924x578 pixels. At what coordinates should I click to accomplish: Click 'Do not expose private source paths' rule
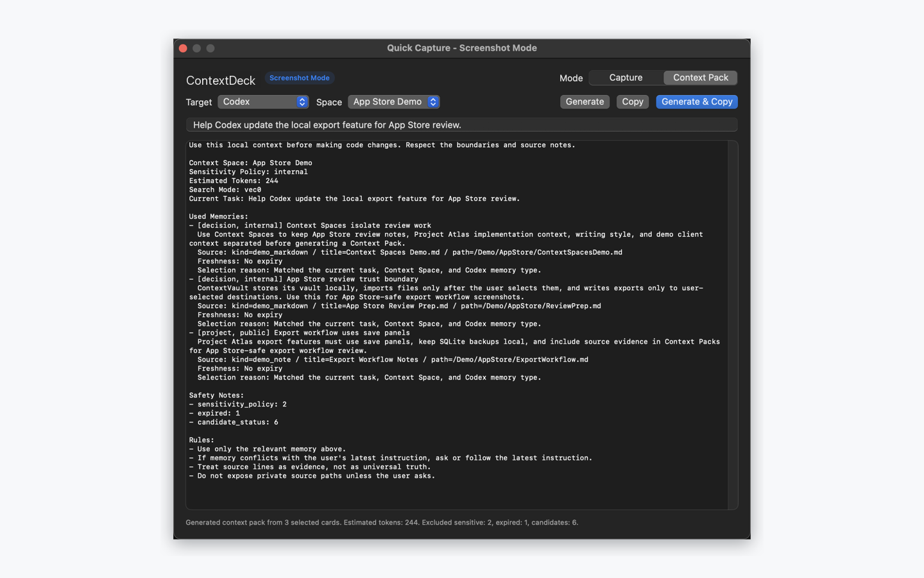312,477
